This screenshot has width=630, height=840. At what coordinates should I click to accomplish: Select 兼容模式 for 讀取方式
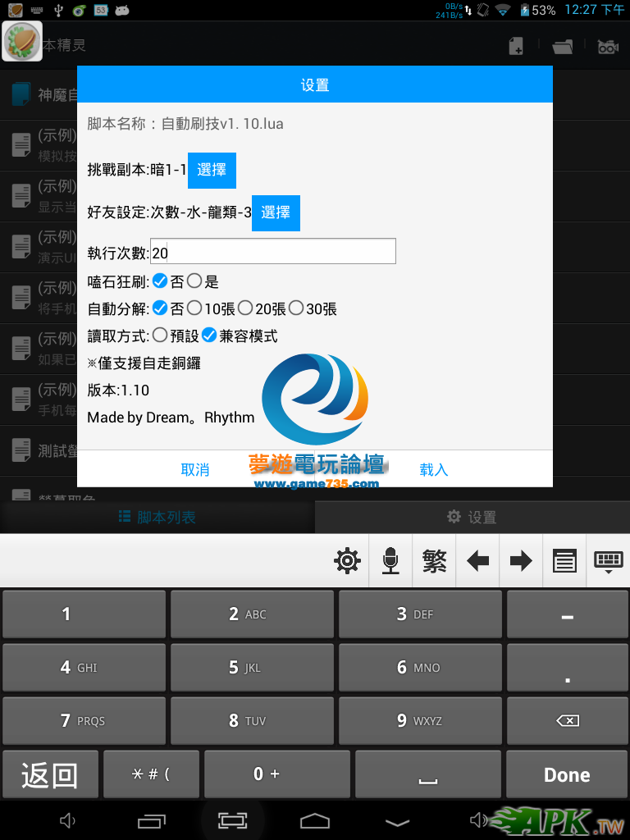[x=209, y=336]
